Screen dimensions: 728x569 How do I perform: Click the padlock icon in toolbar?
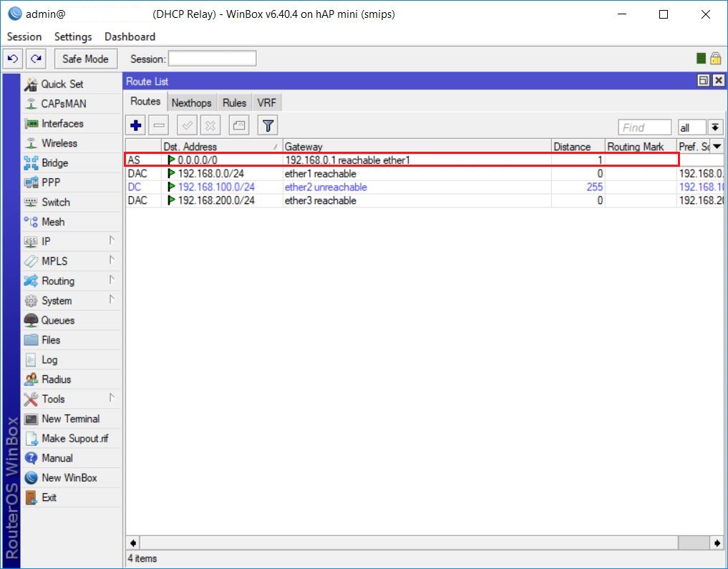715,59
